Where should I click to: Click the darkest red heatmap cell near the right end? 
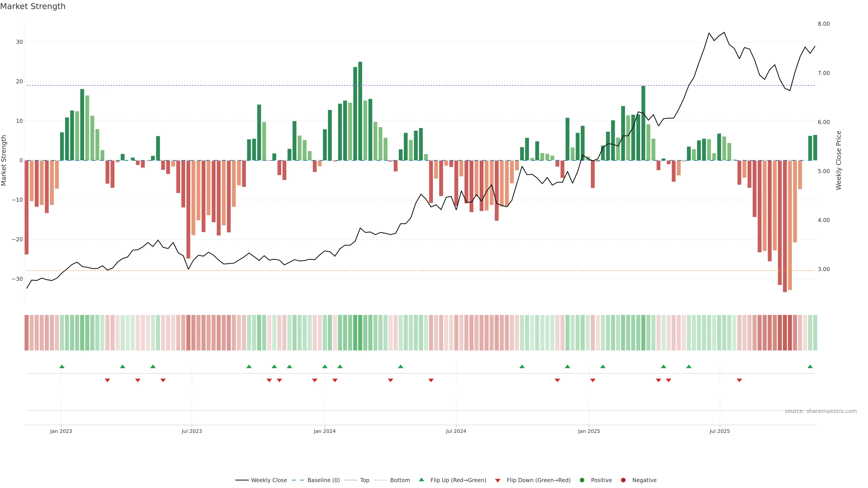[x=785, y=333]
